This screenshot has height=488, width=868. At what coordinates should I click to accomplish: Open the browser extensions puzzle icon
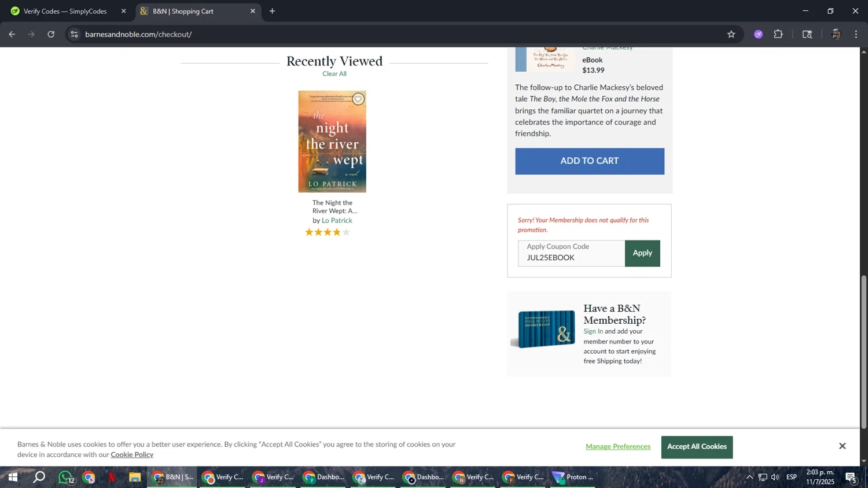point(778,34)
